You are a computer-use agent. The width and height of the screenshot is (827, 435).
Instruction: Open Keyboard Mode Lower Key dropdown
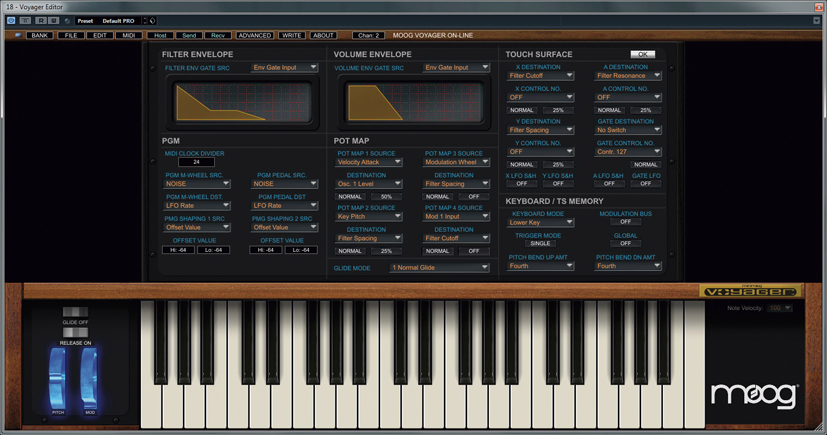tap(541, 223)
